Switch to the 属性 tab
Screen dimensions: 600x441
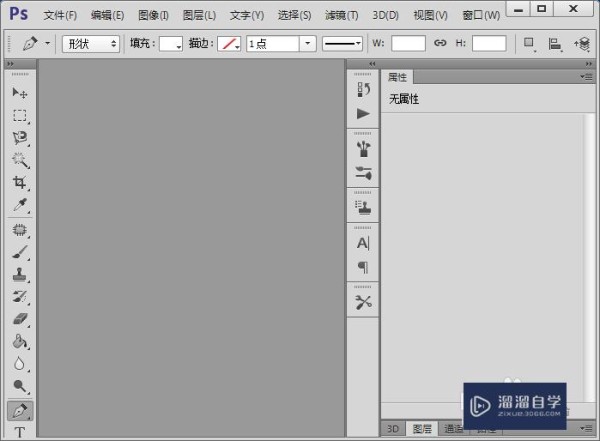pos(398,77)
